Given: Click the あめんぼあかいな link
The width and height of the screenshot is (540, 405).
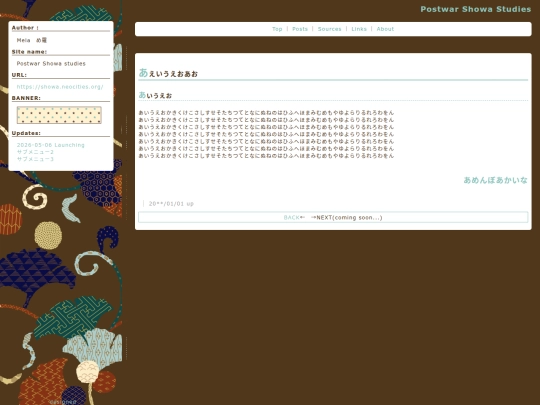Looking at the screenshot, I should tap(495, 180).
